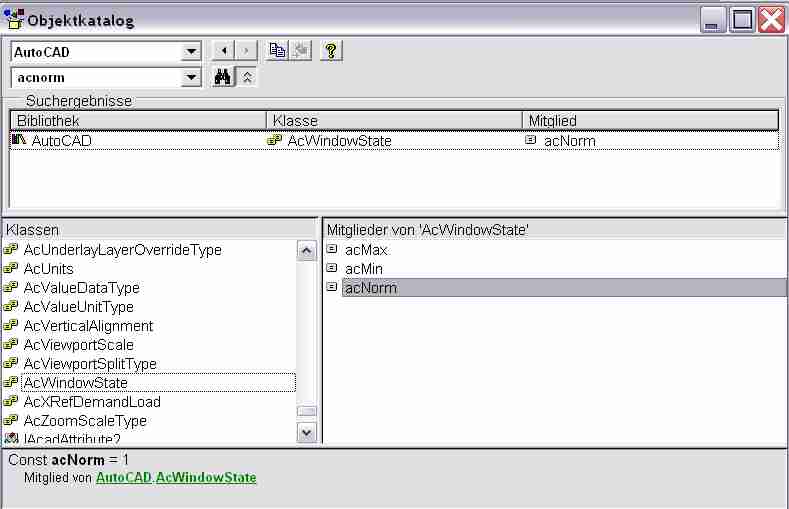The height and width of the screenshot is (509, 789).
Task: Click the constant icon next to acMax
Action: [x=332, y=248]
